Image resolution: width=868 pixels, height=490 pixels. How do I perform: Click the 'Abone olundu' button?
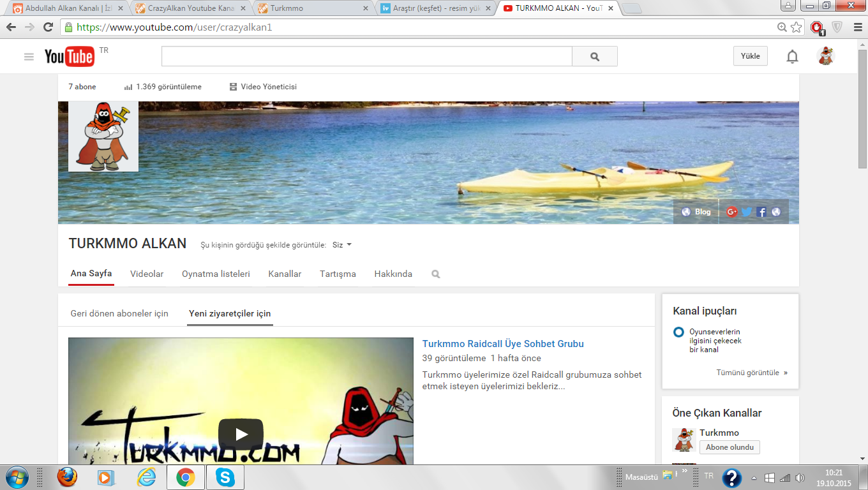click(x=730, y=447)
